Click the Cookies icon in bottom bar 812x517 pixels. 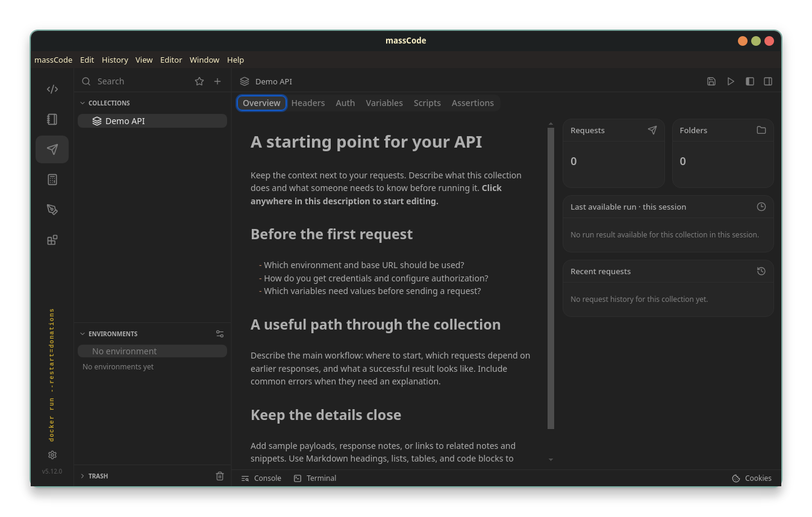coord(736,478)
